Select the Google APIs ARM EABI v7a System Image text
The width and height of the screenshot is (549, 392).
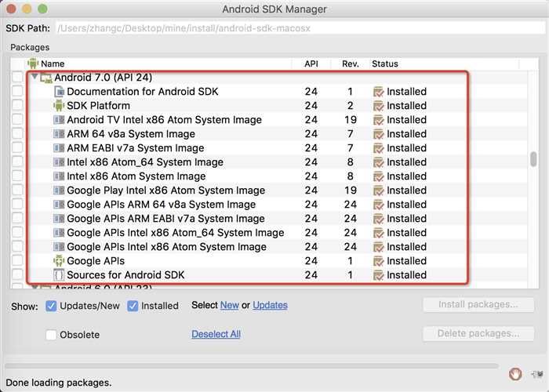click(165, 219)
